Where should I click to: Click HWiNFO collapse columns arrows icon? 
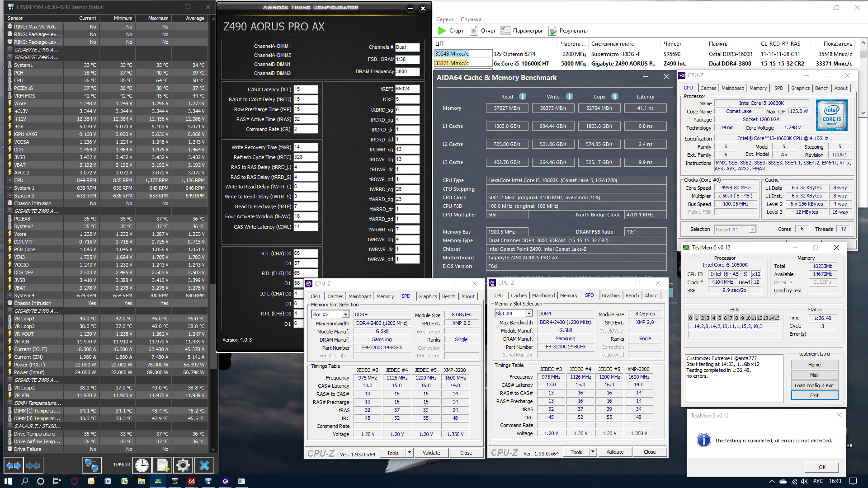tap(33, 465)
